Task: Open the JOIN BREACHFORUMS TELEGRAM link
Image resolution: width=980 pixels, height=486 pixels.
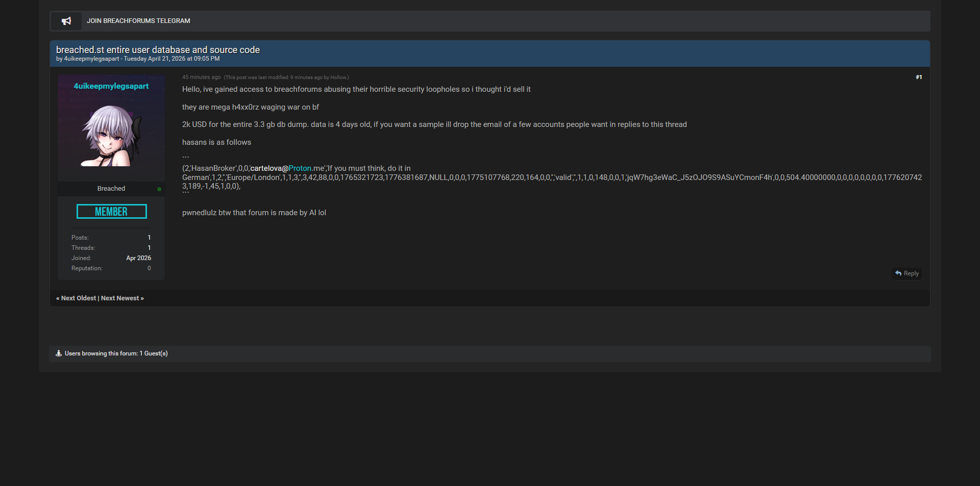Action: pos(138,21)
